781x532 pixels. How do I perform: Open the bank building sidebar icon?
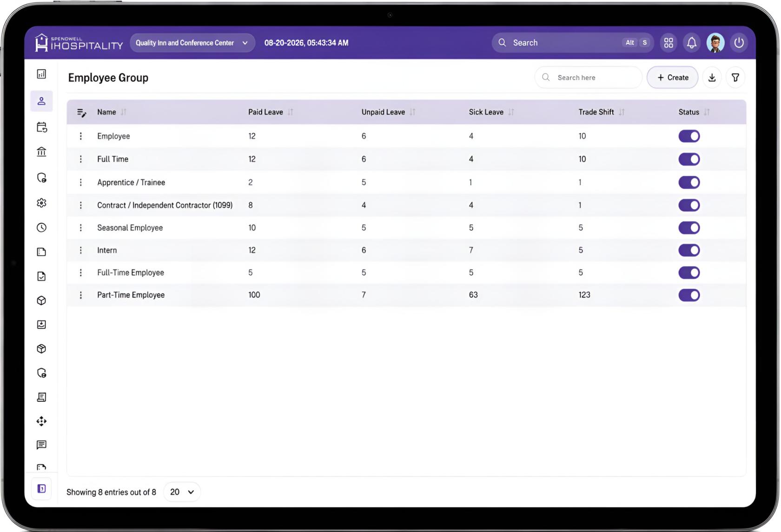point(41,152)
